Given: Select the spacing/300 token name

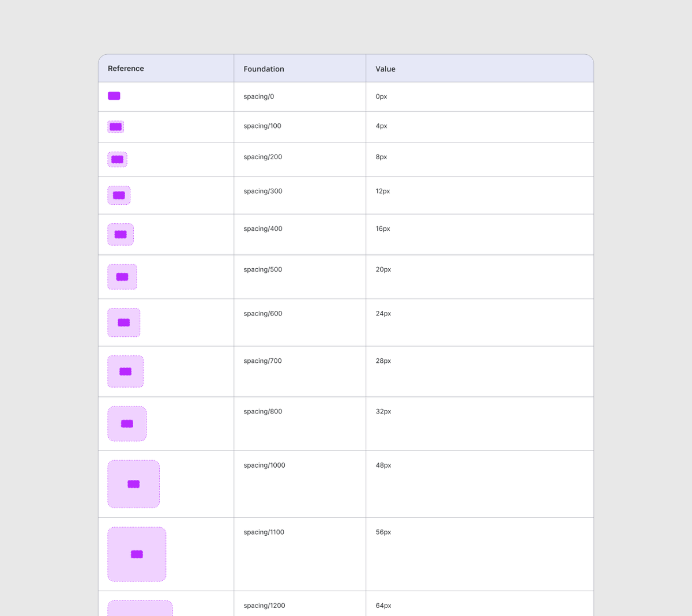Looking at the screenshot, I should pos(263,191).
